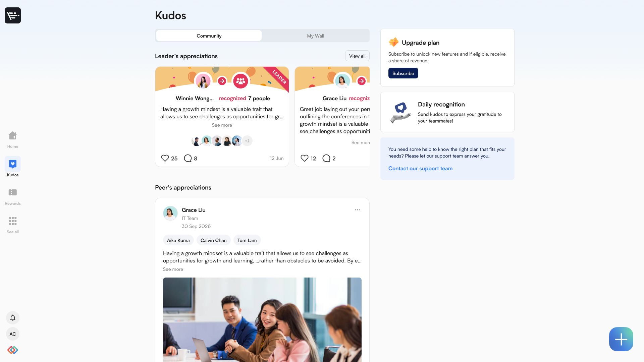Open comments on Winnie Wong's post
Image resolution: width=644 pixels, height=362 pixels.
pyautogui.click(x=188, y=158)
